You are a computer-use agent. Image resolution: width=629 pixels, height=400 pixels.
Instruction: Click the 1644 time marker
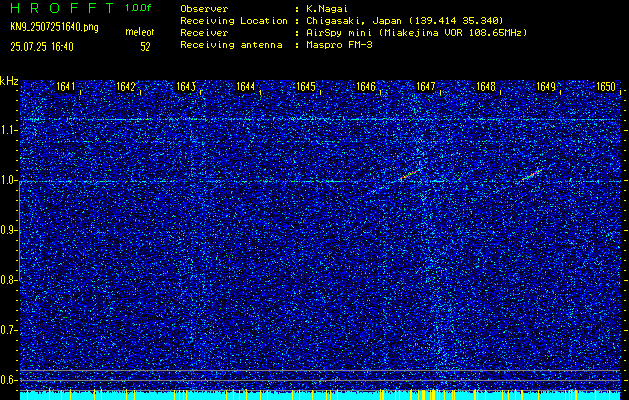tap(246, 86)
